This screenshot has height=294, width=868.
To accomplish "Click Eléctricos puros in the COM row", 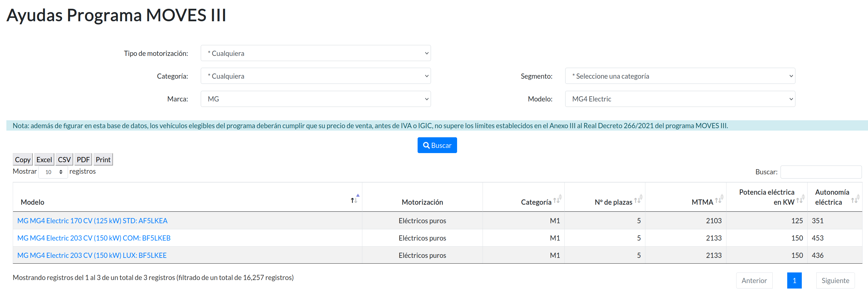I will pos(422,238).
